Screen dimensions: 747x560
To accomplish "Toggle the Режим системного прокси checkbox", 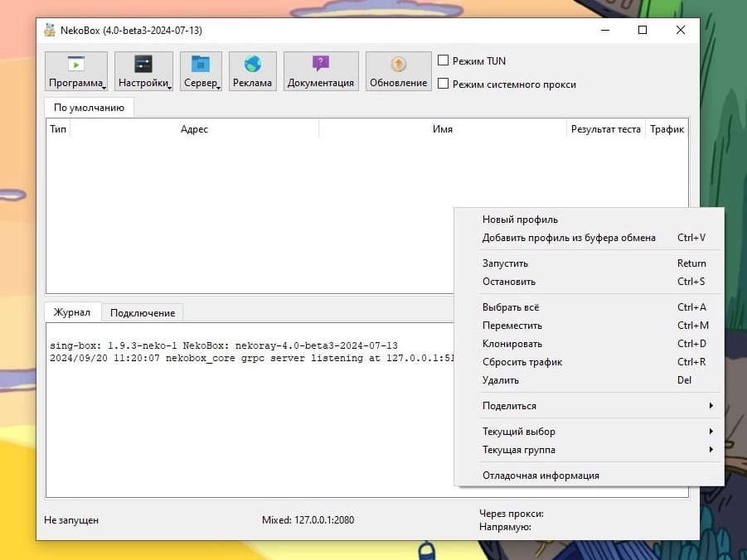I will (444, 84).
